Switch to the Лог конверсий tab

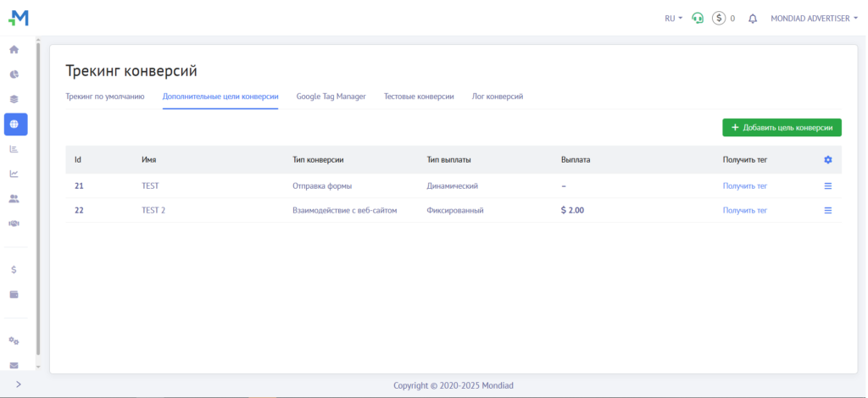tap(498, 97)
